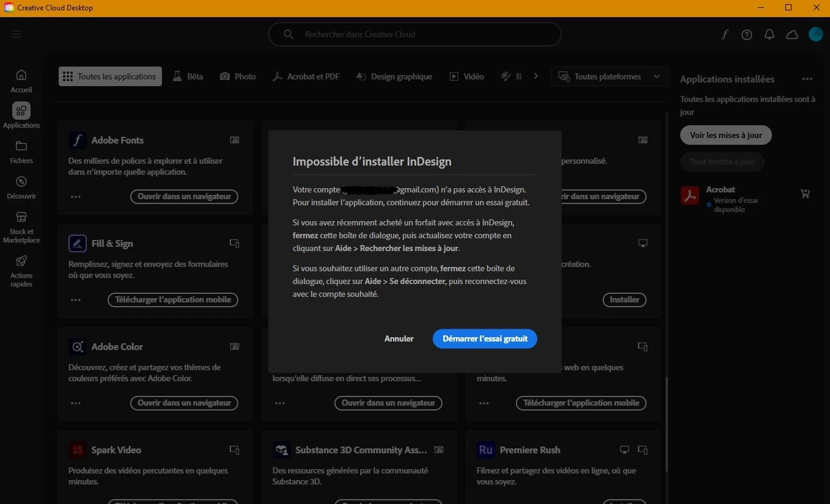Open Actions rapides in sidebar
This screenshot has height=504, width=830.
point(21,271)
